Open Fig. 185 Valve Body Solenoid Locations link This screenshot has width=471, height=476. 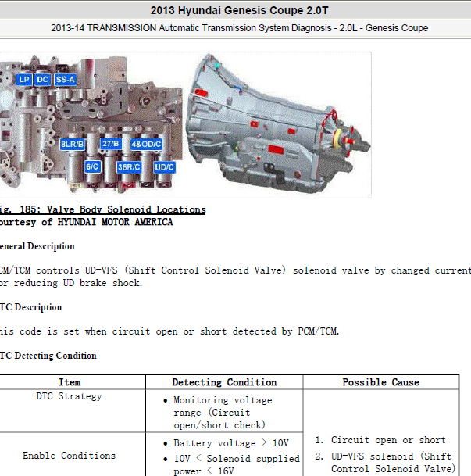[103, 209]
